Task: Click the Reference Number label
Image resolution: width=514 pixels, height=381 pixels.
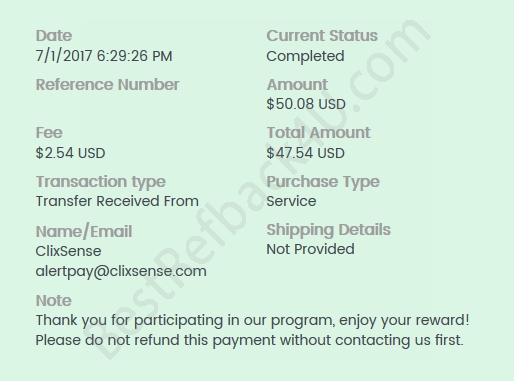Action: (107, 85)
